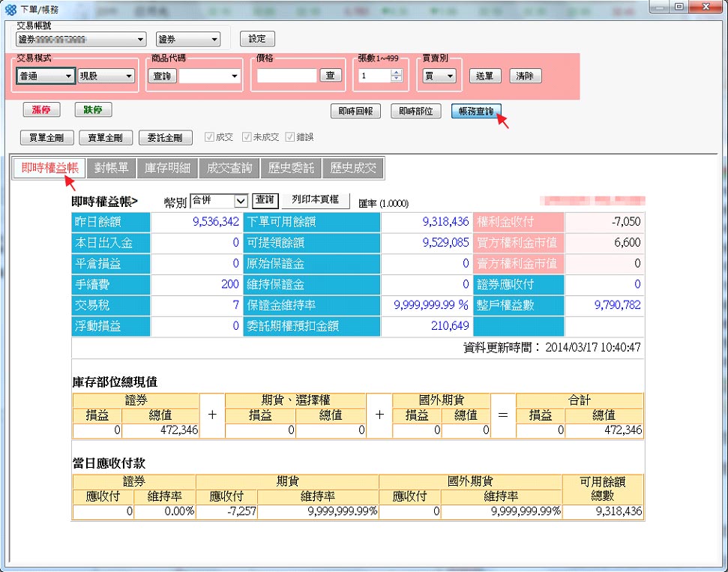Toggle the 成交 checkbox
Image resolution: width=728 pixels, height=572 pixels.
click(209, 137)
